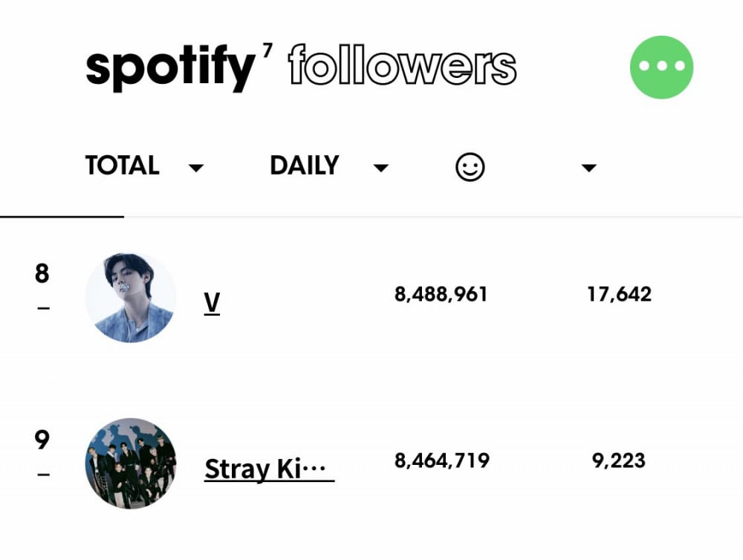
Task: Click the outlined followers heading
Action: [402, 65]
